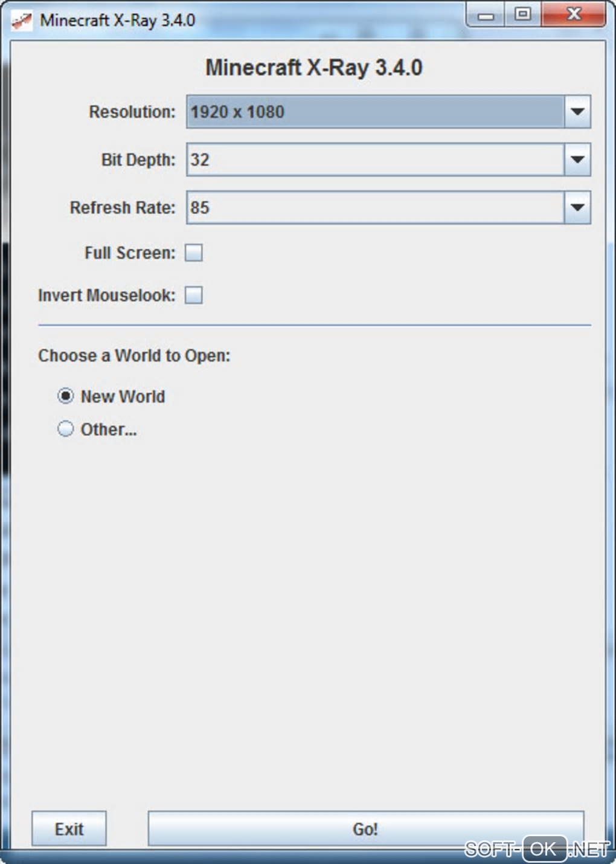Open the Refresh Rate dropdown arrow
616x864 pixels.
coord(577,207)
